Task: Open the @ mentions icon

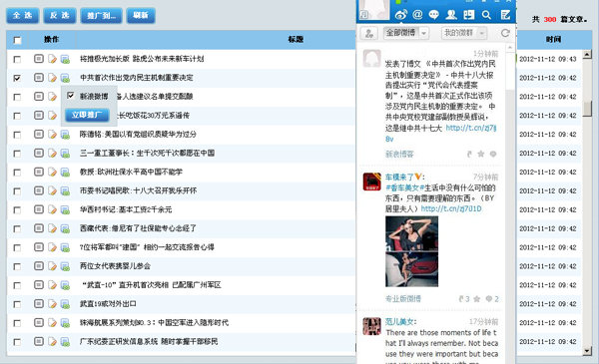Action: coord(417,15)
